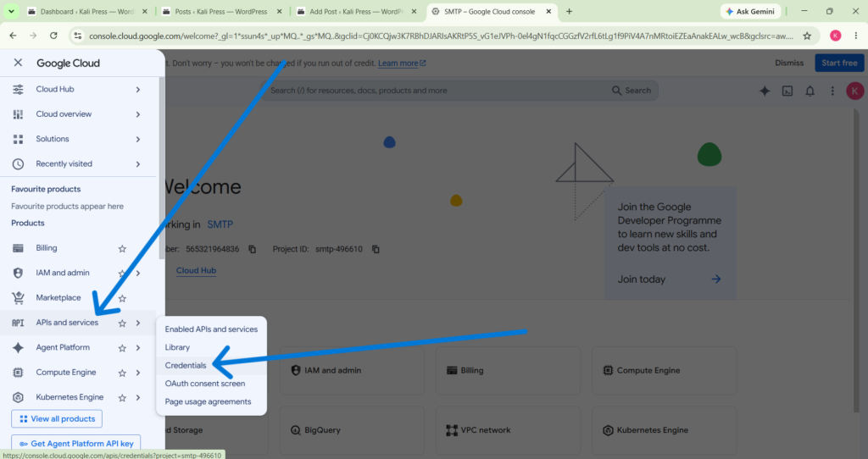The image size is (868, 459).
Task: Click the Marketplace cart icon
Action: (x=18, y=297)
